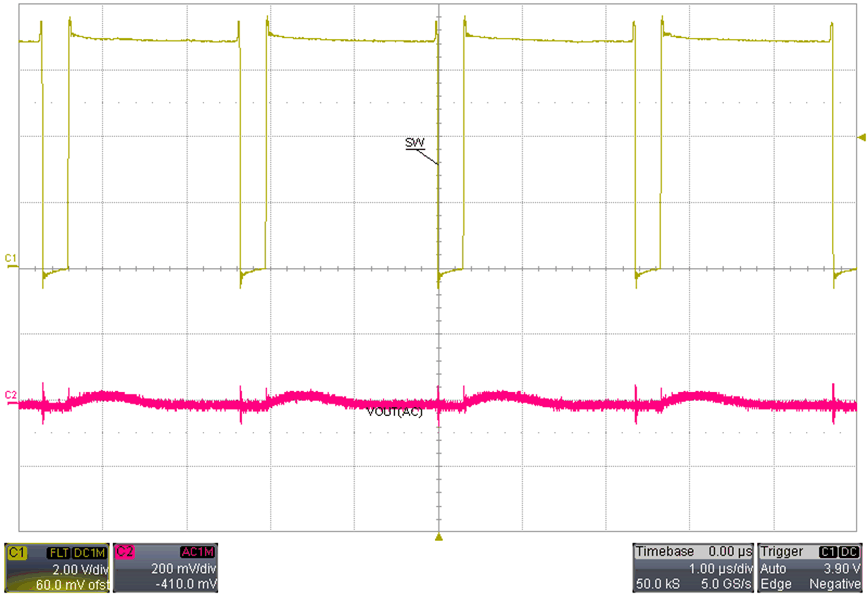Click the AC1M coupling badge on C2

coord(198,552)
